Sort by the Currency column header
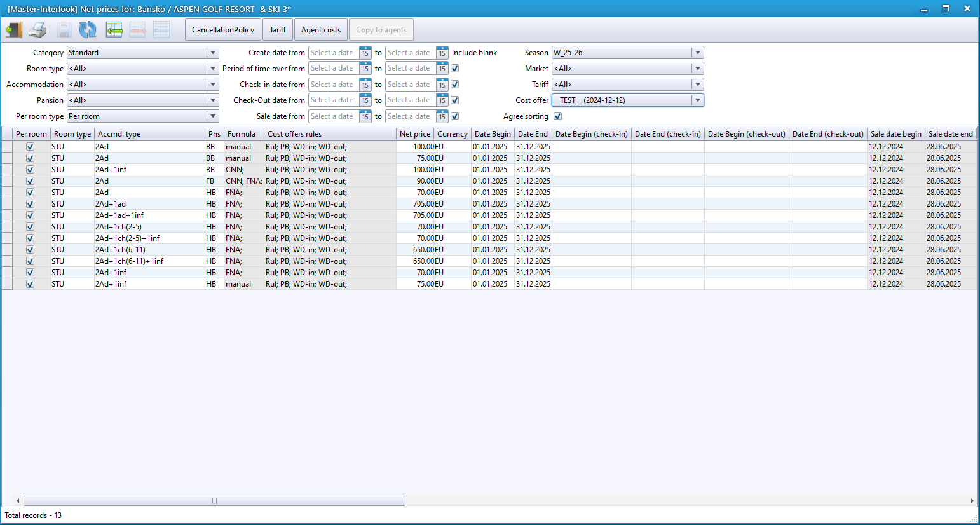This screenshot has width=980, height=525. 453,134
